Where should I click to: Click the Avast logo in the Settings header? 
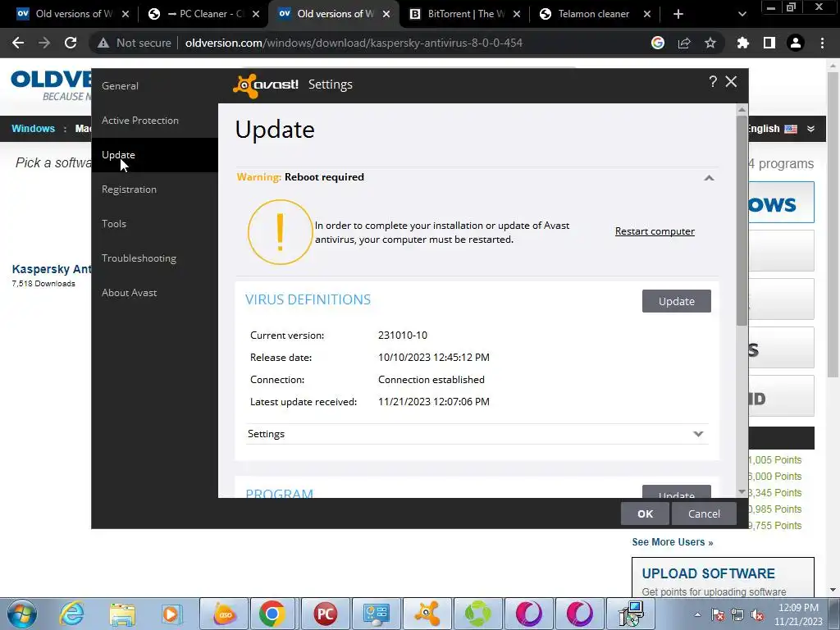pyautogui.click(x=265, y=85)
